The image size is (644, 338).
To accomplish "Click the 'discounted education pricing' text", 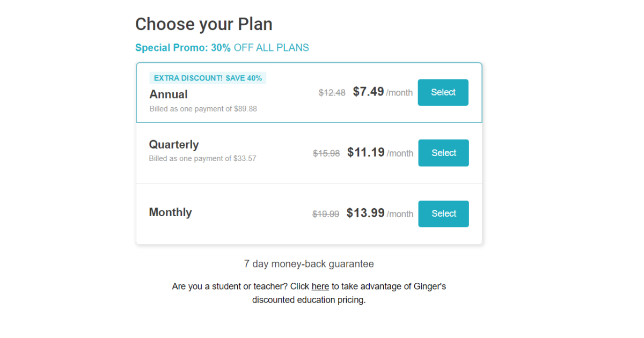I will [x=309, y=300].
